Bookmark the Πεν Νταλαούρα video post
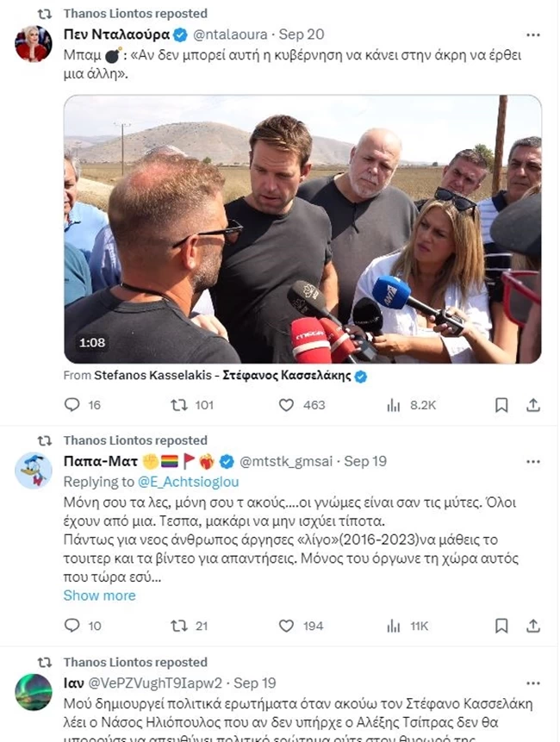 pyautogui.click(x=501, y=405)
